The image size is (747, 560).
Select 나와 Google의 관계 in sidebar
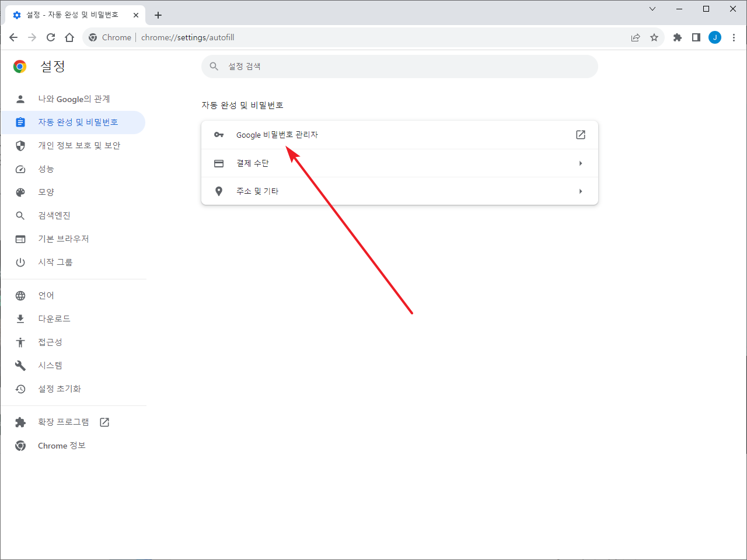(x=74, y=99)
